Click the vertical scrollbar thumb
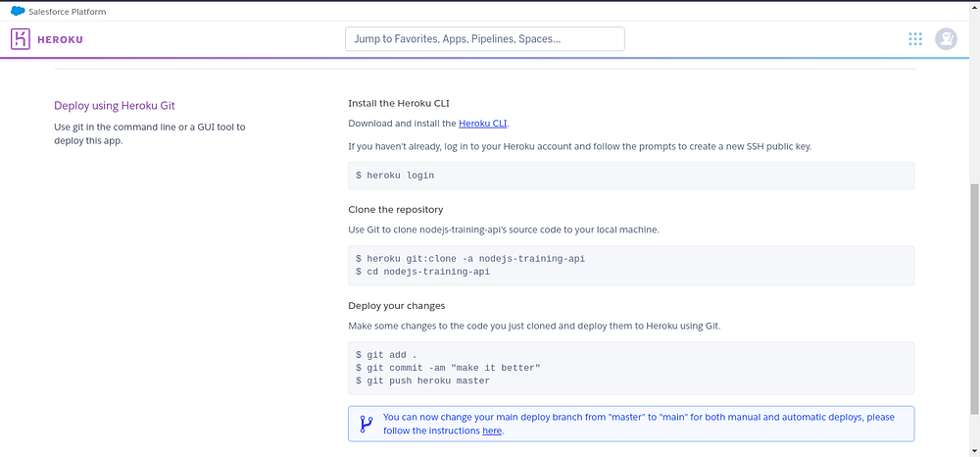This screenshot has height=457, width=980. pos(974,299)
